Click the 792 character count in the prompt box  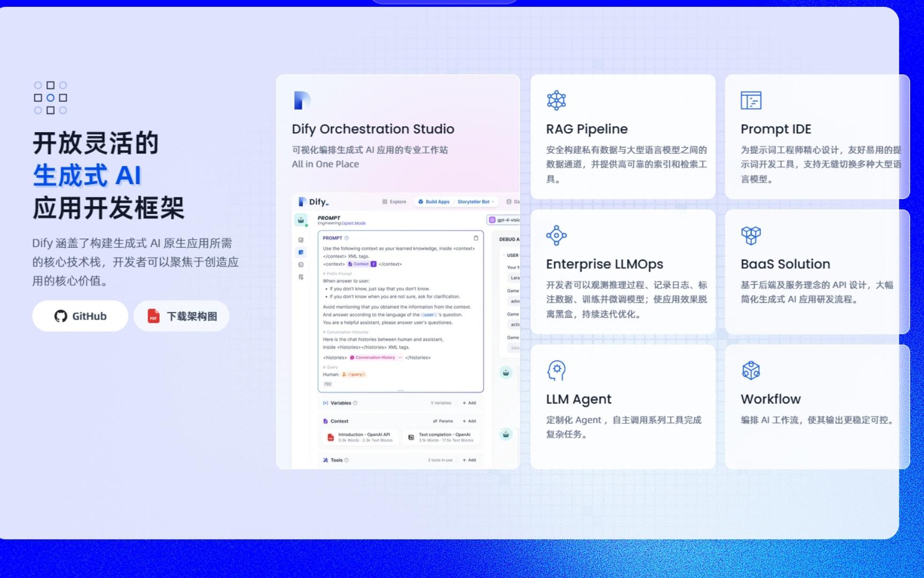[x=328, y=384]
